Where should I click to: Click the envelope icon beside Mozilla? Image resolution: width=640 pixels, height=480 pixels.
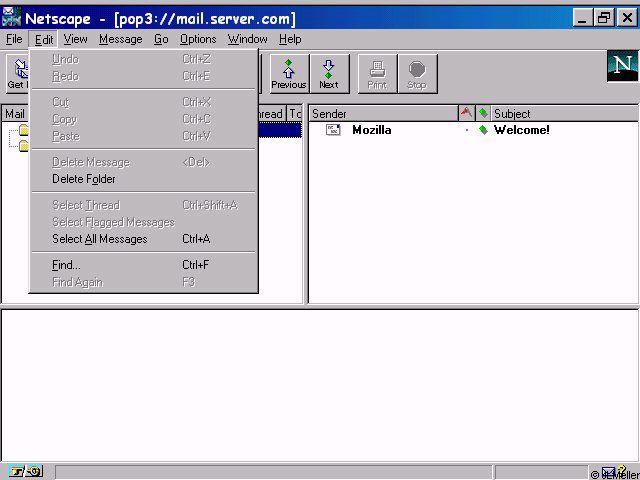point(333,130)
